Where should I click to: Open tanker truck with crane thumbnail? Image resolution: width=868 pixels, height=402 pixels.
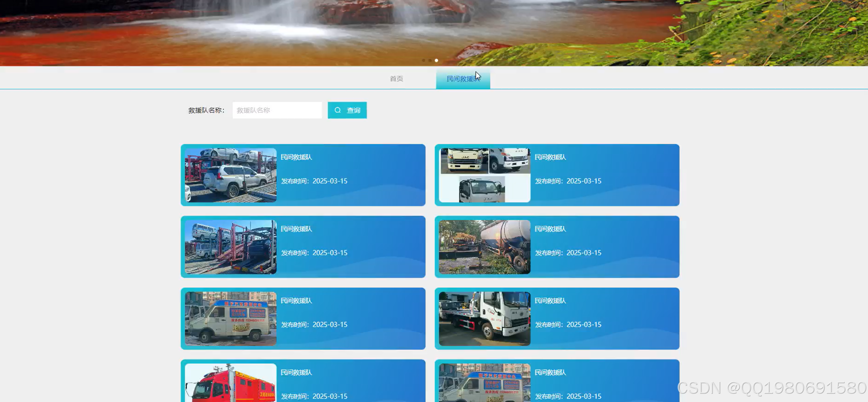(484, 247)
